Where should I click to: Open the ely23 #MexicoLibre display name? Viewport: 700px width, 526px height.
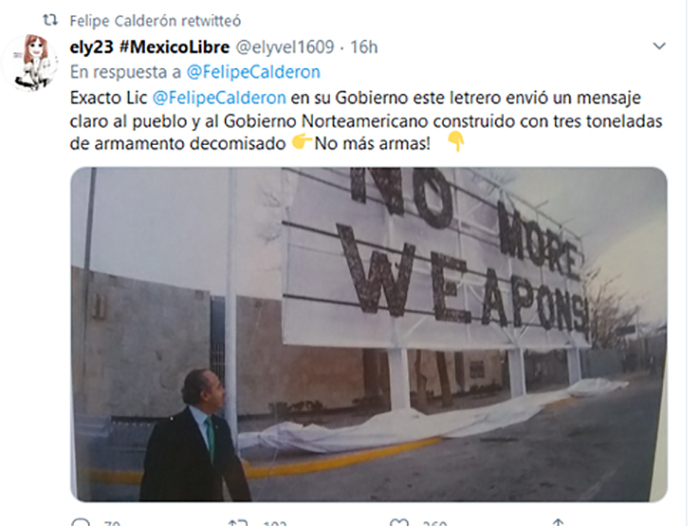150,47
